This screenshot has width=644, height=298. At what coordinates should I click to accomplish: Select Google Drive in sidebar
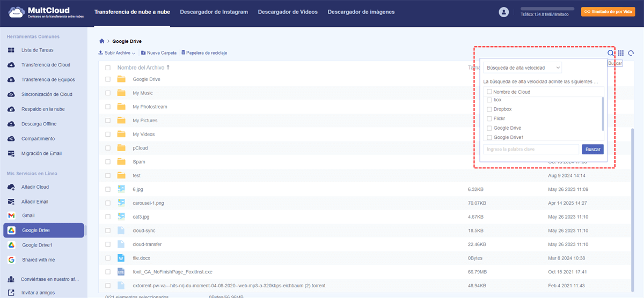(x=43, y=230)
